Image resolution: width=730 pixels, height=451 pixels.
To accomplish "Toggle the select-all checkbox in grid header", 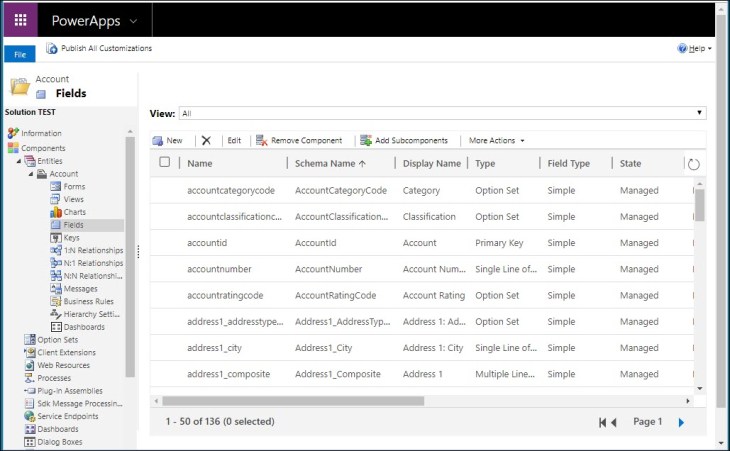I will [x=165, y=163].
